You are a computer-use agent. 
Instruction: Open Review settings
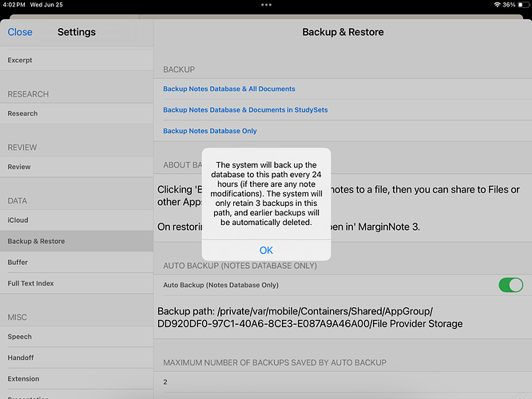[77, 167]
